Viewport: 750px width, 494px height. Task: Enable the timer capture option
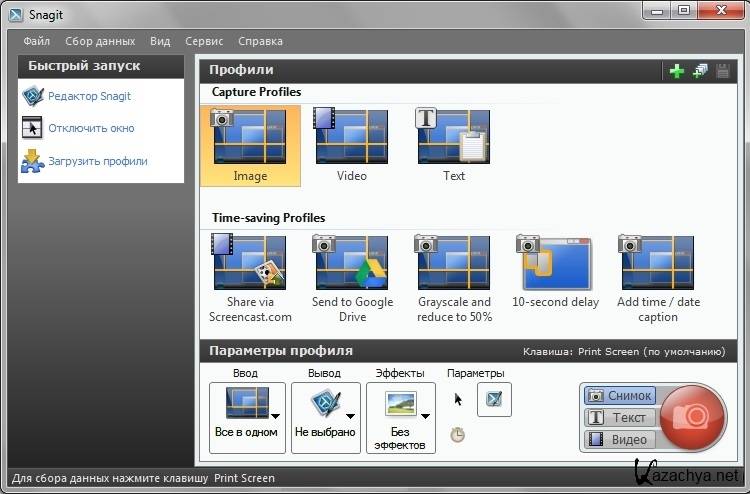pyautogui.click(x=458, y=434)
